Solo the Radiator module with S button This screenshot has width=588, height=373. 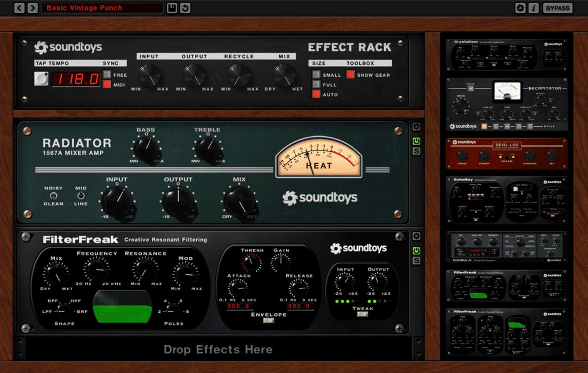point(416,152)
